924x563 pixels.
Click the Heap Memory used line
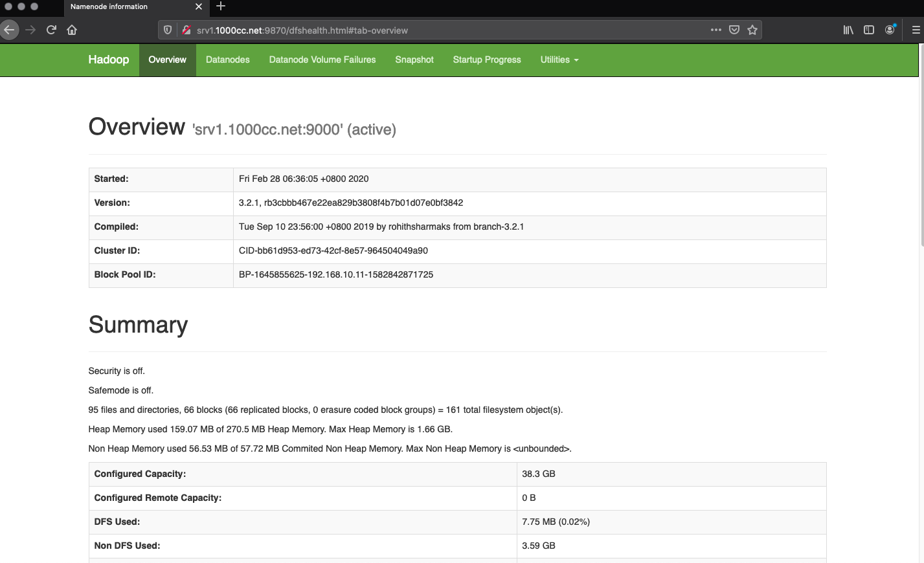click(x=271, y=429)
